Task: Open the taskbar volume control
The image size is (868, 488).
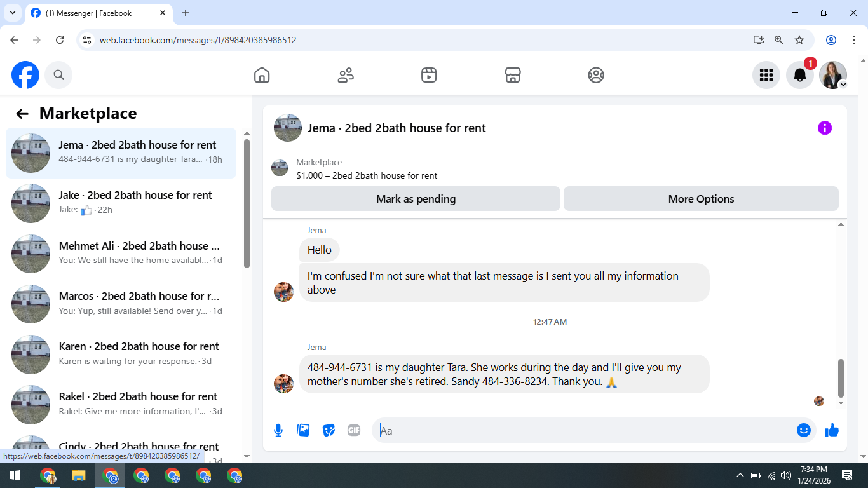Action: point(786,475)
